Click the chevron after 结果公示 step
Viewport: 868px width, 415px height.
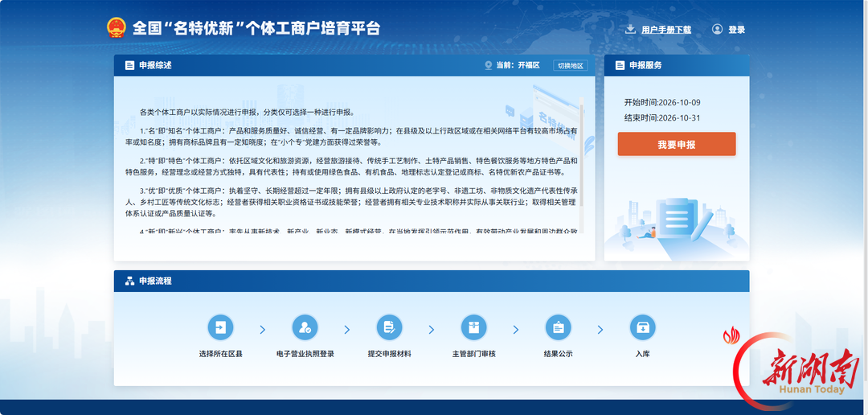[600, 330]
